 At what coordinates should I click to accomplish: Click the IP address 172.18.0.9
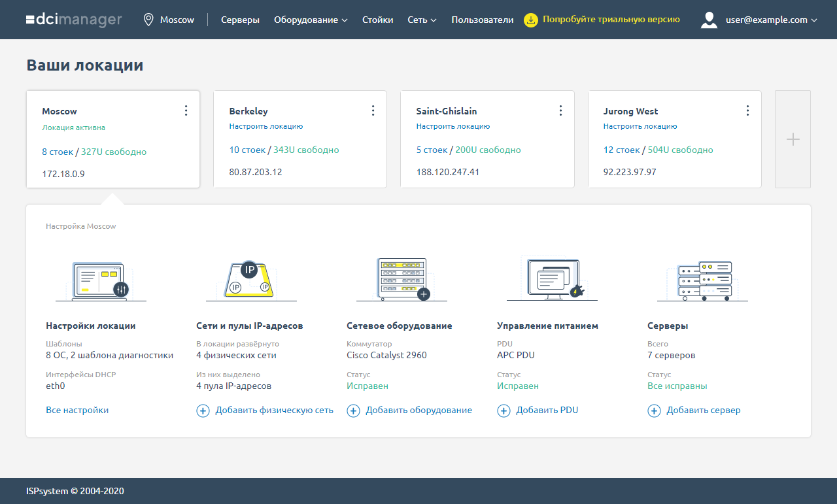click(x=63, y=174)
